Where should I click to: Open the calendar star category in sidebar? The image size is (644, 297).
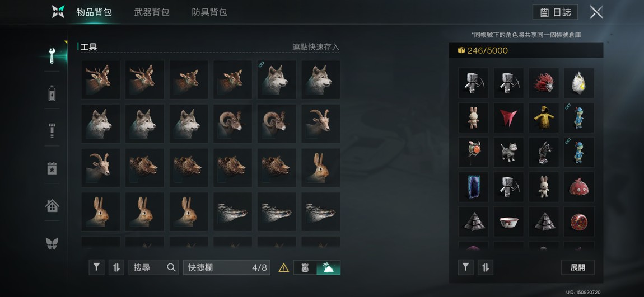point(52,168)
